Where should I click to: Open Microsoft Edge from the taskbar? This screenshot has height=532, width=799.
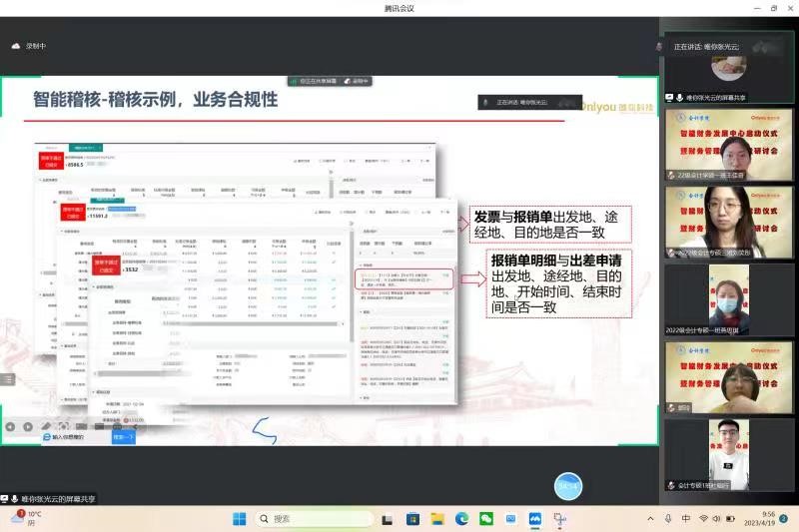point(461,519)
